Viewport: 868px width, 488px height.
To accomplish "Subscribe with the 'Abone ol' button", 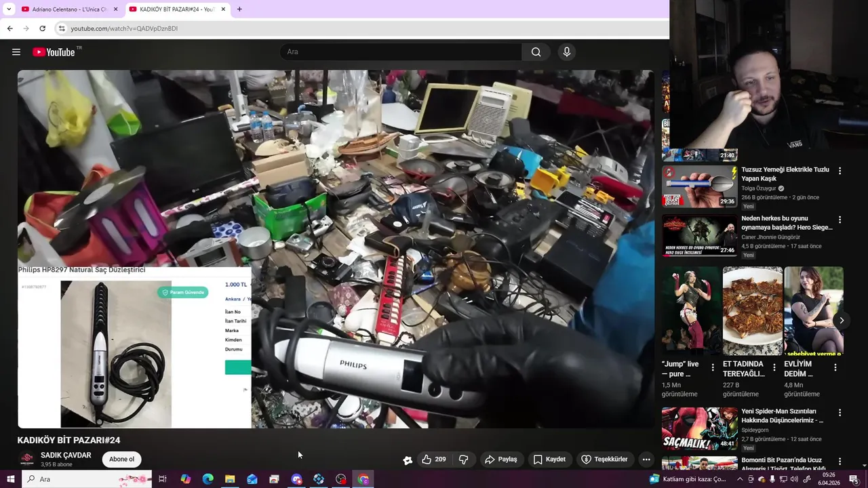I will [x=122, y=460].
